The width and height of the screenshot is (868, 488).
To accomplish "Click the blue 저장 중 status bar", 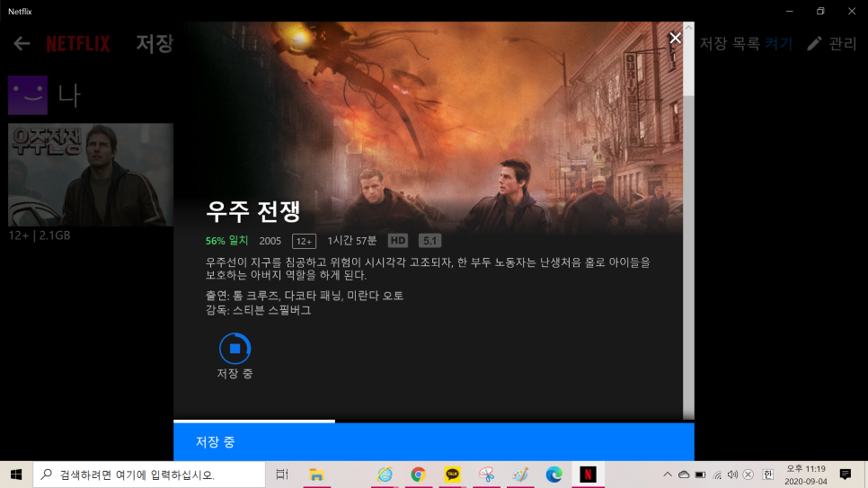I will click(x=433, y=442).
